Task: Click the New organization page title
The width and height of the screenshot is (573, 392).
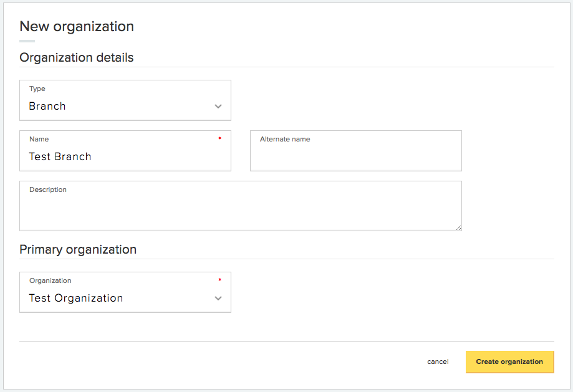Action: click(x=77, y=27)
